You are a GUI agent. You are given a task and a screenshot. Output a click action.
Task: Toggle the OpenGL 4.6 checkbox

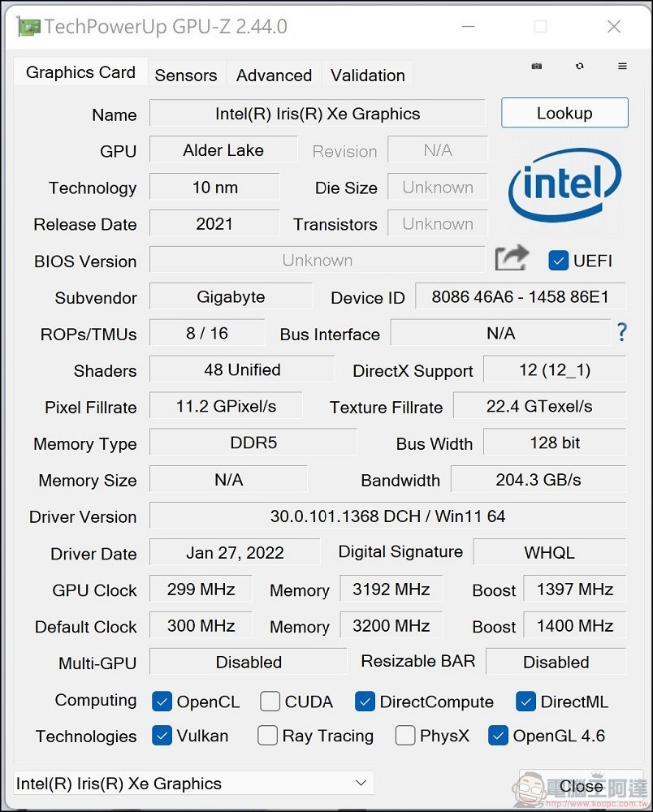(x=498, y=736)
